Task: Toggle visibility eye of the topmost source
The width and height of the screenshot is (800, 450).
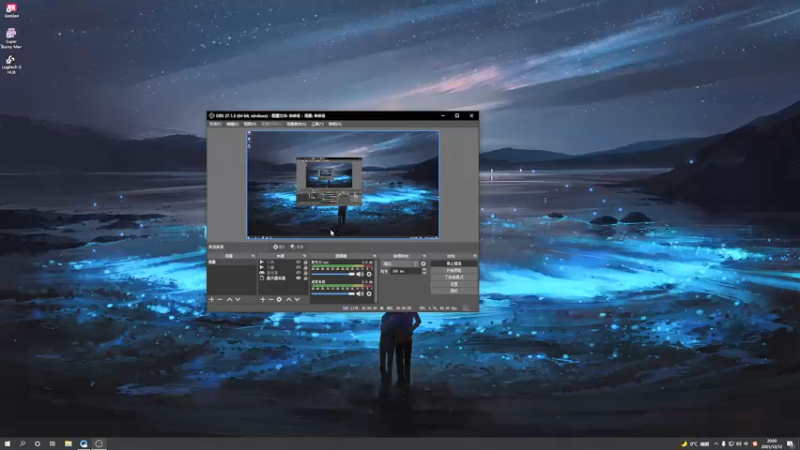Action: pos(298,262)
